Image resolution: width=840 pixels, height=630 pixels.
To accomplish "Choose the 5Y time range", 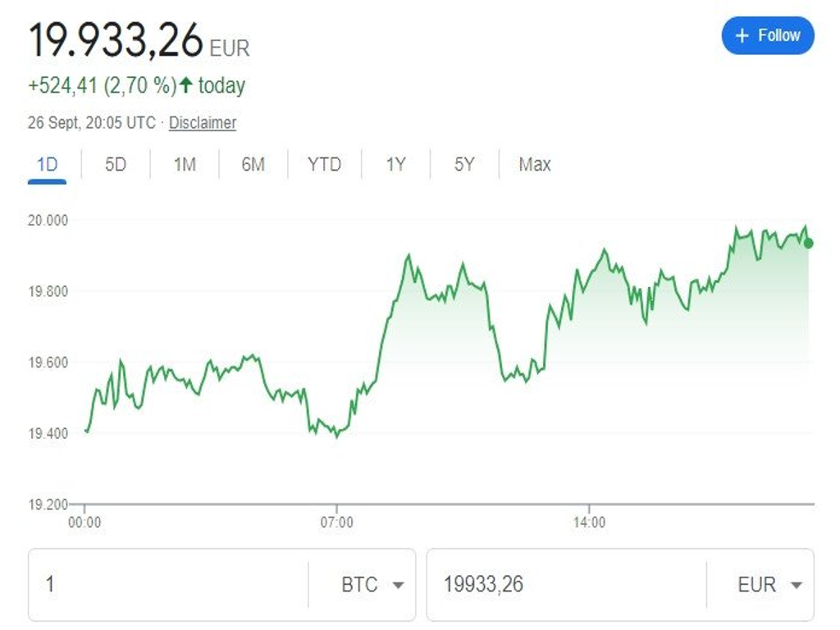I will tap(464, 165).
